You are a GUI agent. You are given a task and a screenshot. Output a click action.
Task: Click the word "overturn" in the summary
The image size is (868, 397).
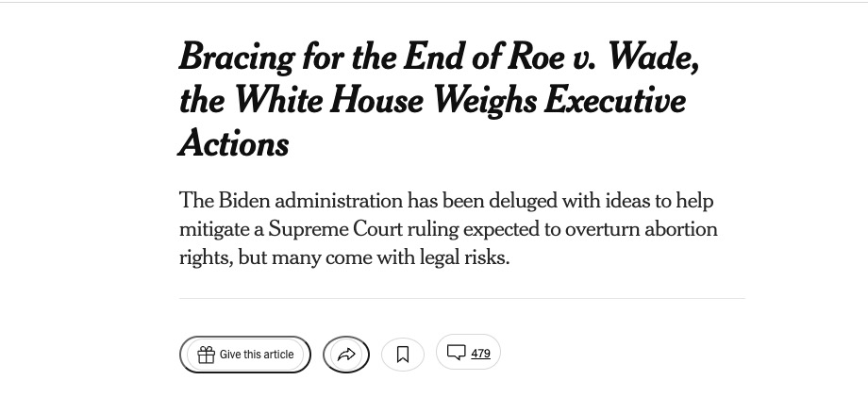click(602, 229)
